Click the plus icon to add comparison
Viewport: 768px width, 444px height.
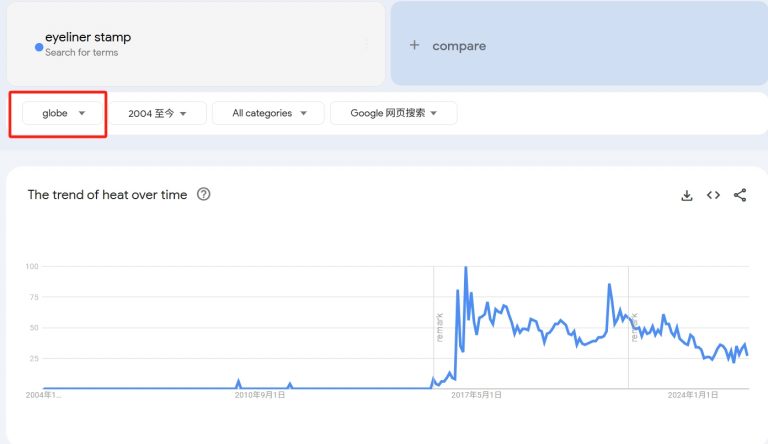414,45
